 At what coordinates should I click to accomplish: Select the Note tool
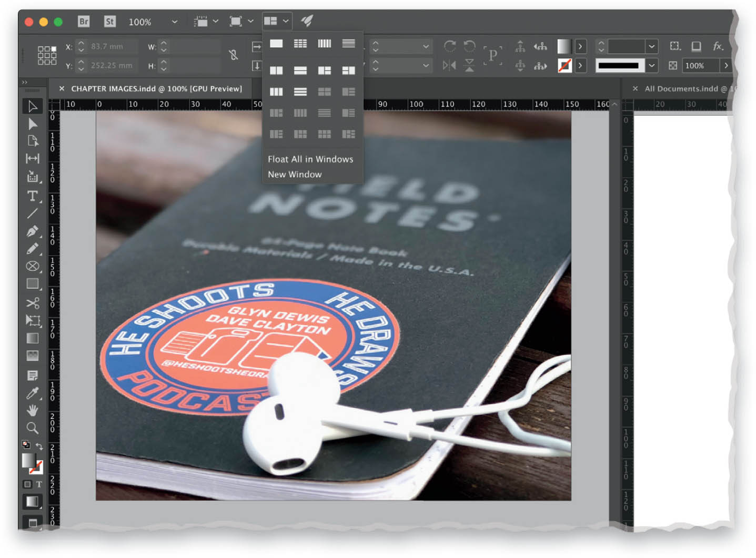coord(33,376)
